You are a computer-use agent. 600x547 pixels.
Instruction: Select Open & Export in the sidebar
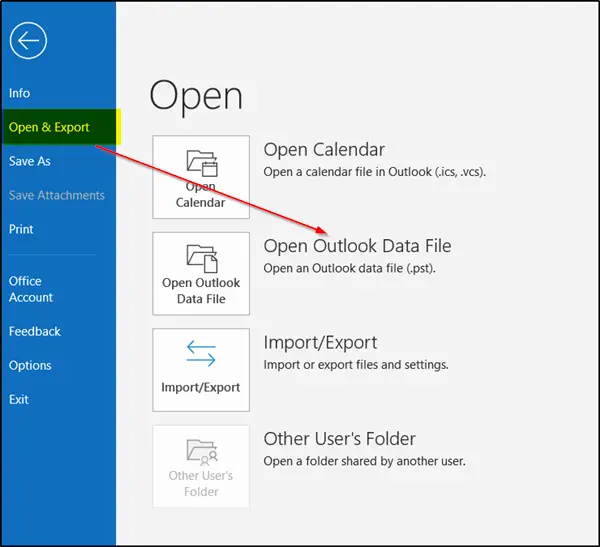(49, 127)
